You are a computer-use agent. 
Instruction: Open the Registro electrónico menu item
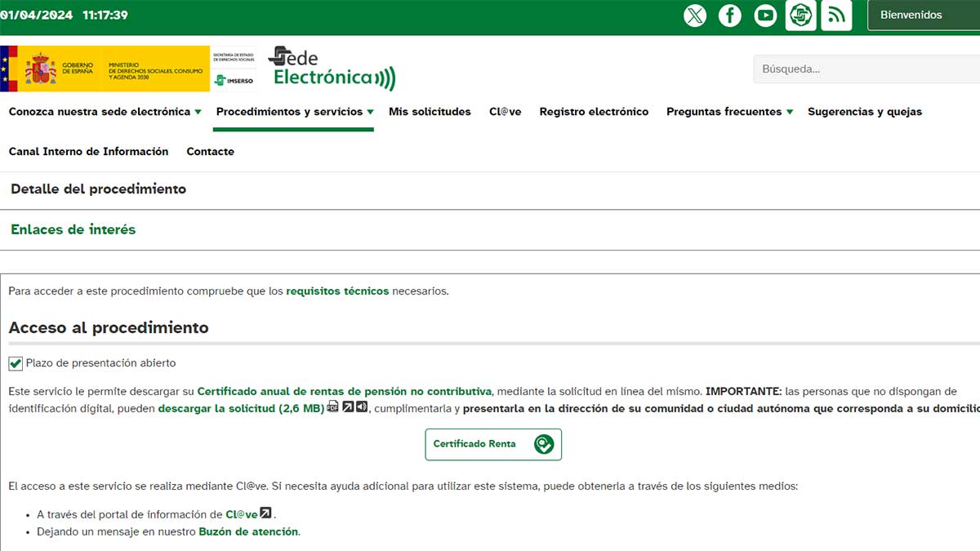click(594, 112)
